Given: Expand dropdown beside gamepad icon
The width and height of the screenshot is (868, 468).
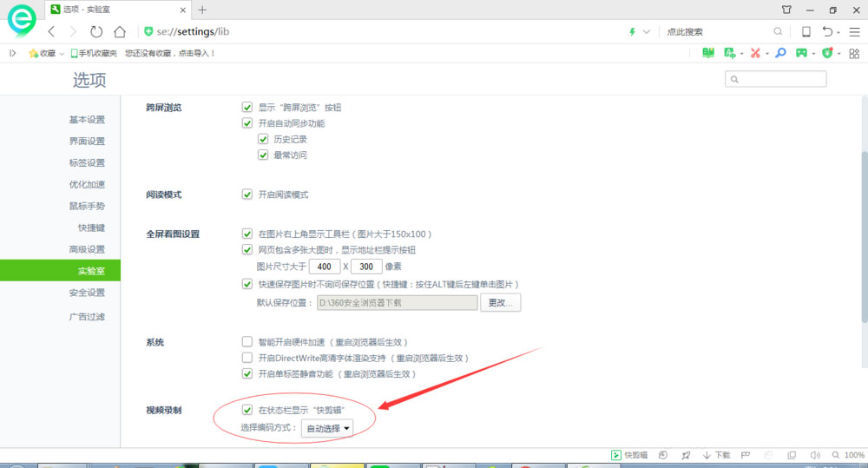Looking at the screenshot, I should 813,54.
